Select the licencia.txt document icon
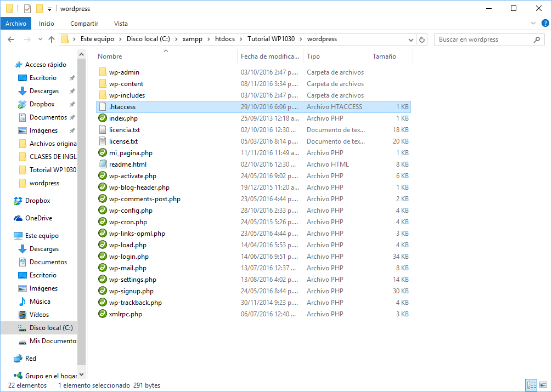The image size is (552, 392). pyautogui.click(x=103, y=130)
